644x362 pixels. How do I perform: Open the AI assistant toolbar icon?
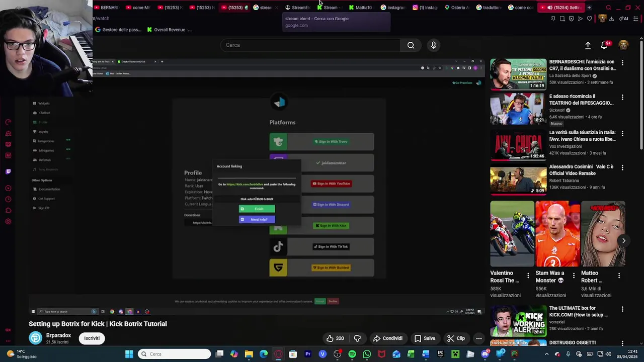[624, 19]
